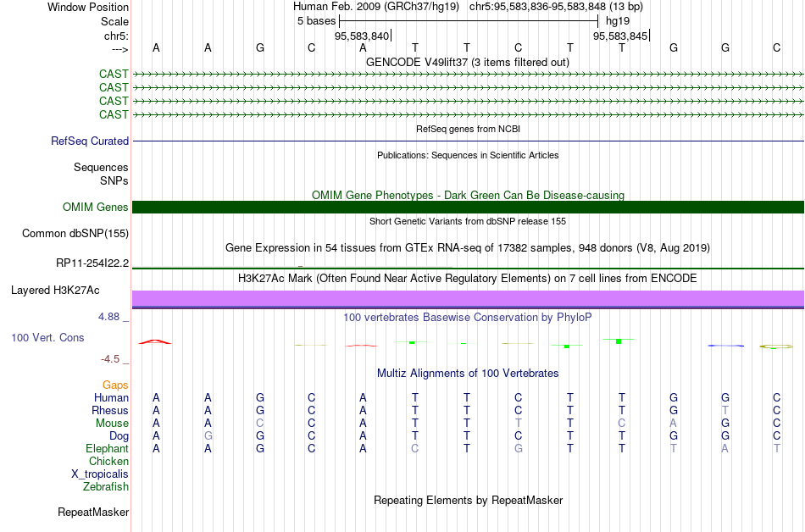This screenshot has height=532, width=805.
Task: Open '100 vertebrates Basewise Conservation by PhyloP' title
Action: pos(468,317)
